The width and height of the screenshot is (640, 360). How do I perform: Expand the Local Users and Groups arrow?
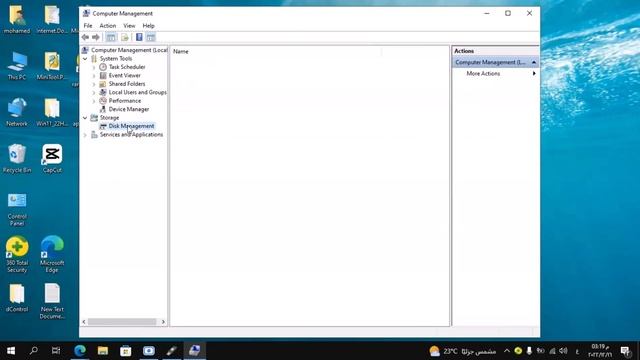coord(94,93)
